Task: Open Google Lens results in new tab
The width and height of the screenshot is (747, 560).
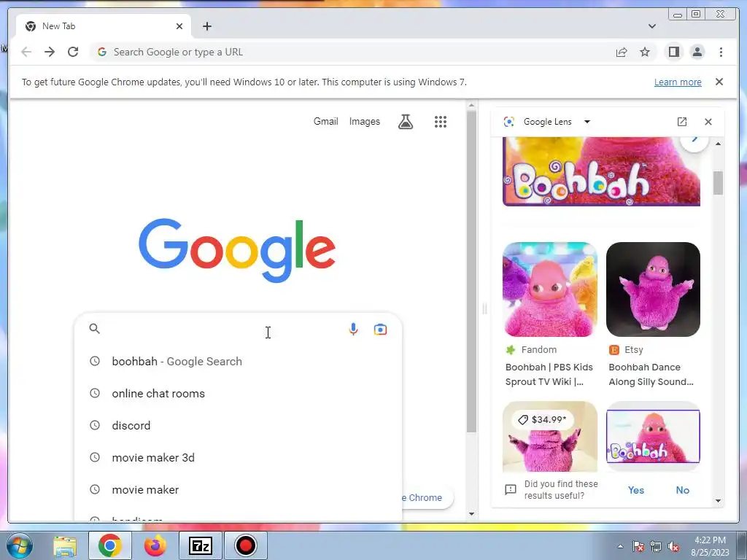Action: click(682, 122)
